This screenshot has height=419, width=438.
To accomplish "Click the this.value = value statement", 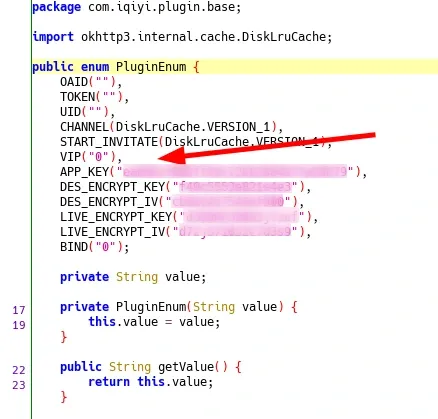I will (154, 322).
